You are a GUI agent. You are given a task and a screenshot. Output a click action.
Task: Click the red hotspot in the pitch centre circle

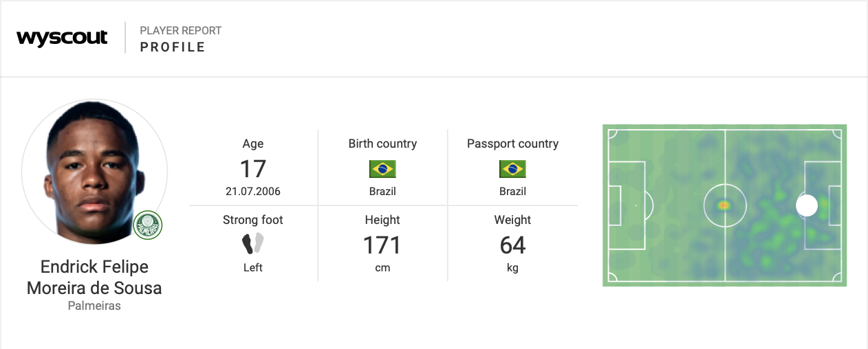[724, 205]
